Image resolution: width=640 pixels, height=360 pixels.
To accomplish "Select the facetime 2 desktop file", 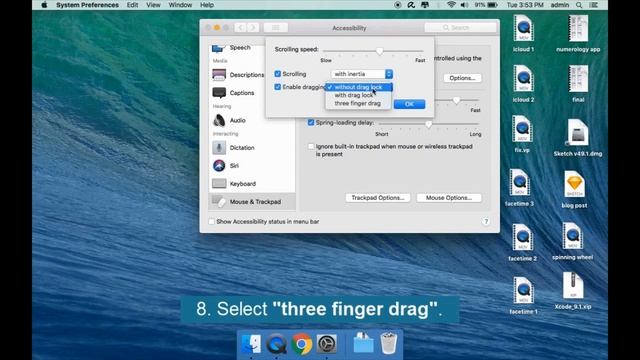I will pyautogui.click(x=522, y=242).
